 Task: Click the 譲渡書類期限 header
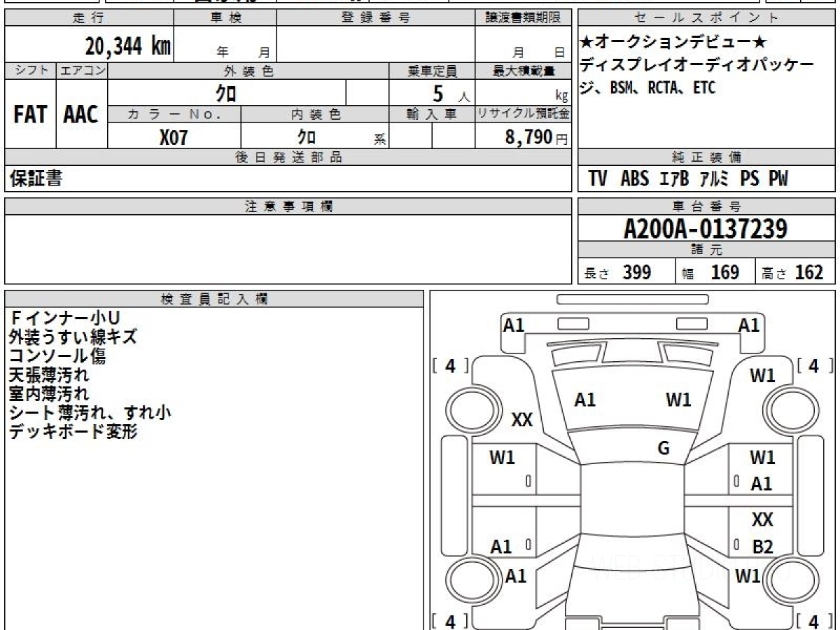(x=523, y=18)
